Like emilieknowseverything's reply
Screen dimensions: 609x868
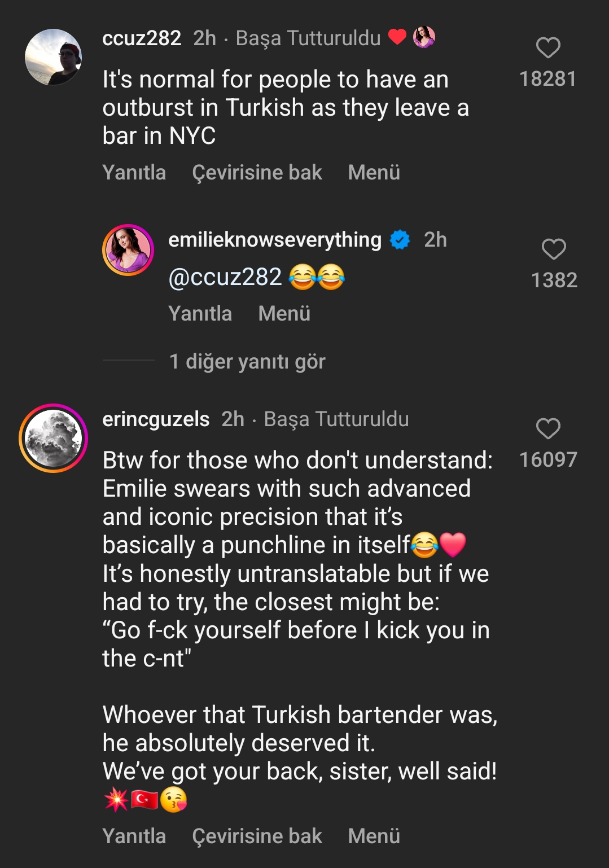[x=553, y=249]
